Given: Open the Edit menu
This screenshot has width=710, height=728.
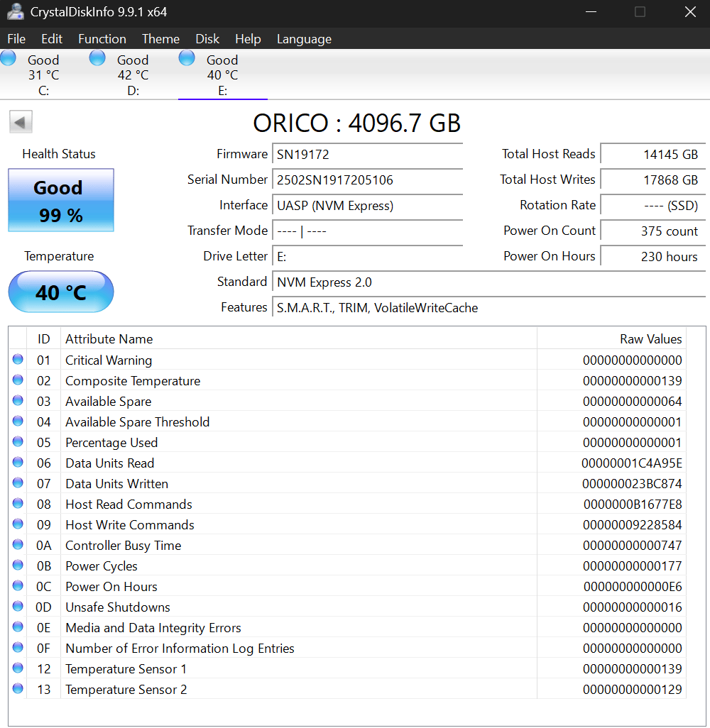Looking at the screenshot, I should pyautogui.click(x=52, y=39).
